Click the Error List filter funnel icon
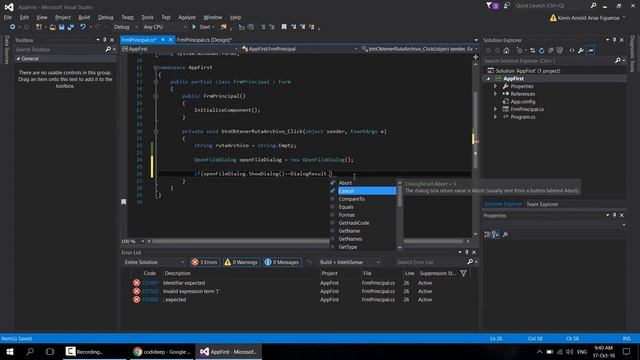Image resolution: width=640 pixels, height=360 pixels. 463,273
